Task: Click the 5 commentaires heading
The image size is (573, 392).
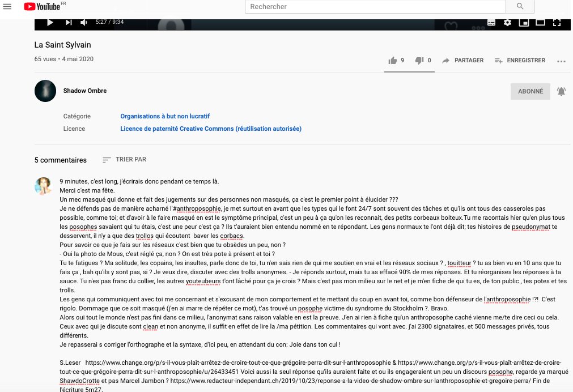Action: (x=60, y=160)
